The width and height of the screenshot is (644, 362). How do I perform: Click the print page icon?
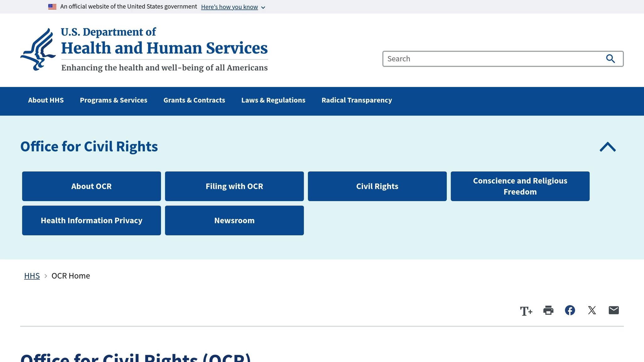[548, 310]
